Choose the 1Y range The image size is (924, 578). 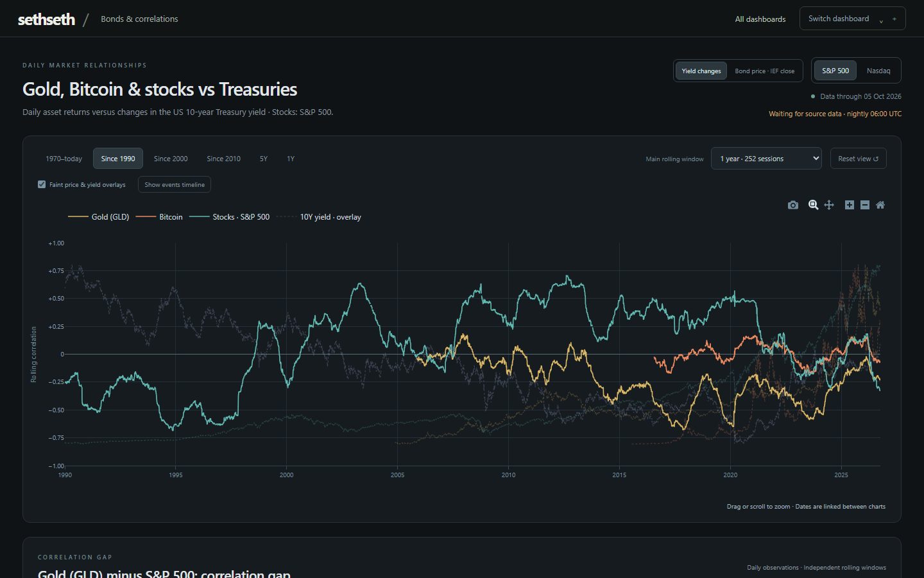(291, 159)
